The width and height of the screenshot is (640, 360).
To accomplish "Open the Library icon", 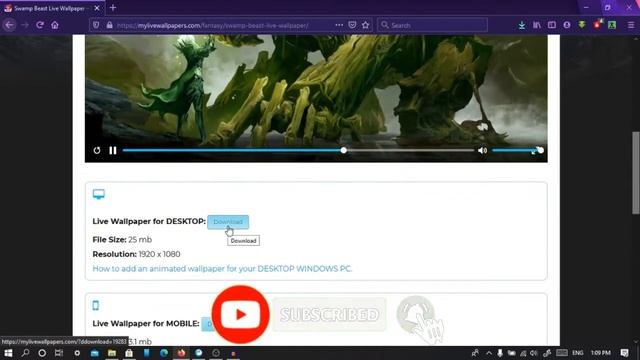I will point(537,25).
